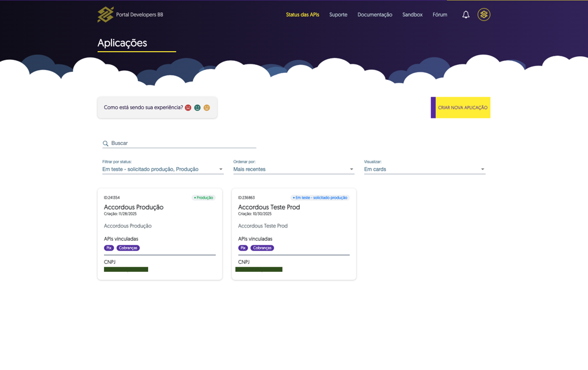588x370 pixels.
Task: Click the Pix tag on Accordous Produção
Action: 109,248
